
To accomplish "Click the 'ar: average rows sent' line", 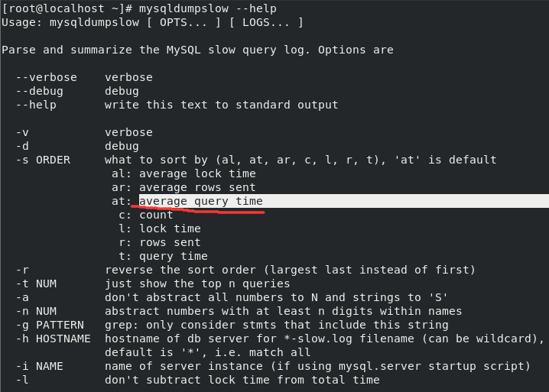I will coord(184,187).
